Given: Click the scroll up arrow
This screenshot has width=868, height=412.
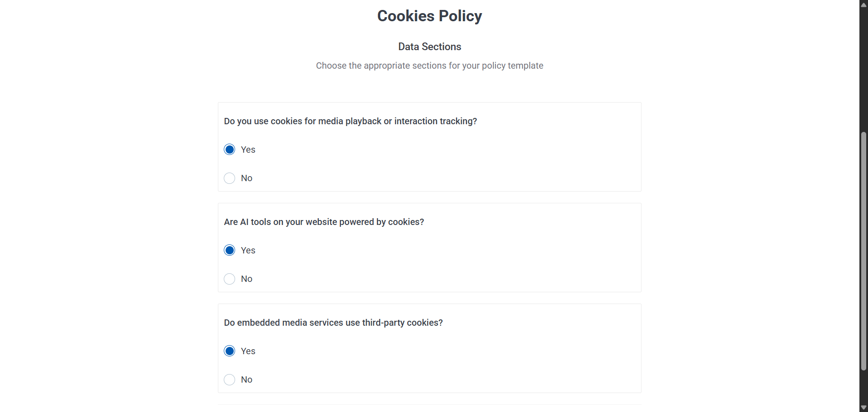Looking at the screenshot, I should (863, 5).
